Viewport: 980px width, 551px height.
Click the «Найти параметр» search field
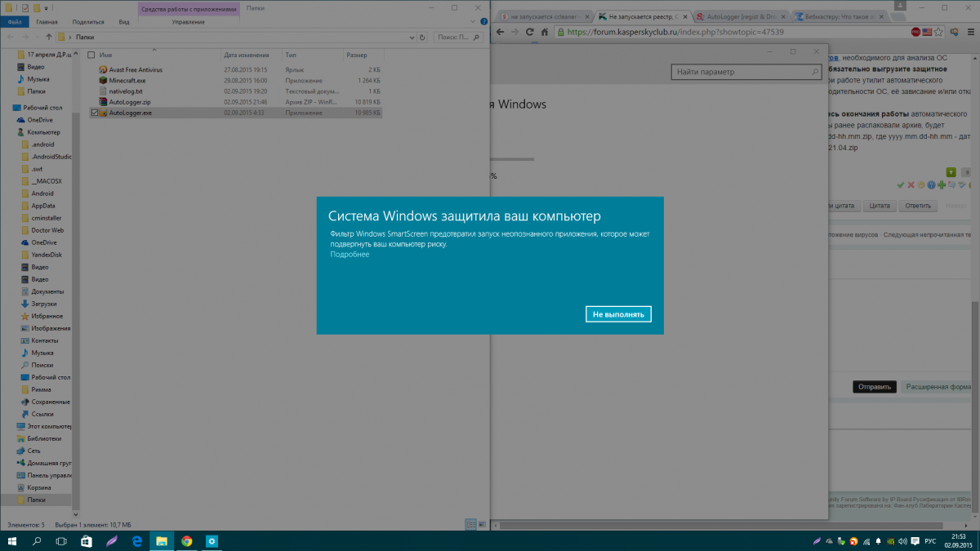747,72
